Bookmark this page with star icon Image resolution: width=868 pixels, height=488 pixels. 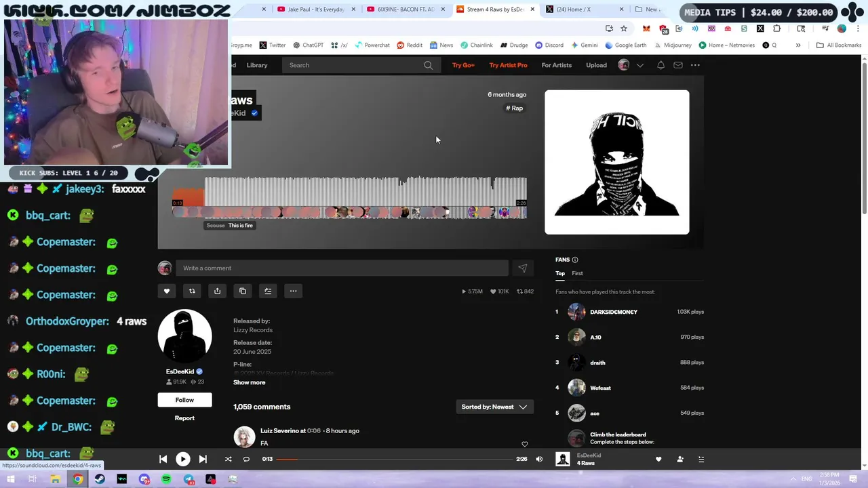click(x=624, y=28)
